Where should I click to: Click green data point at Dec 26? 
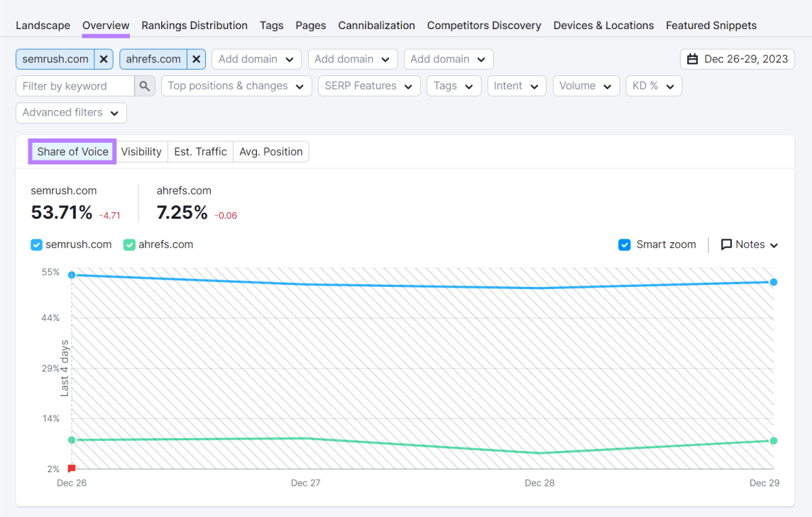[x=72, y=440]
